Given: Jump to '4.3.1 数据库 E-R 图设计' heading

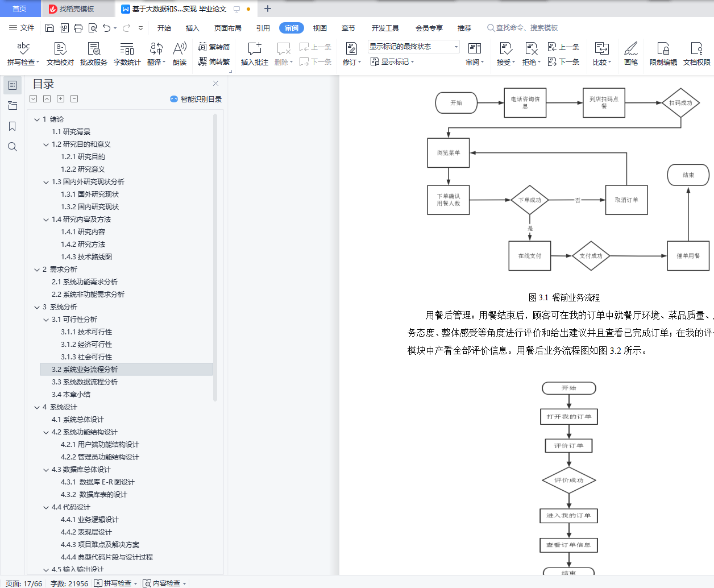Looking at the screenshot, I should [98, 482].
